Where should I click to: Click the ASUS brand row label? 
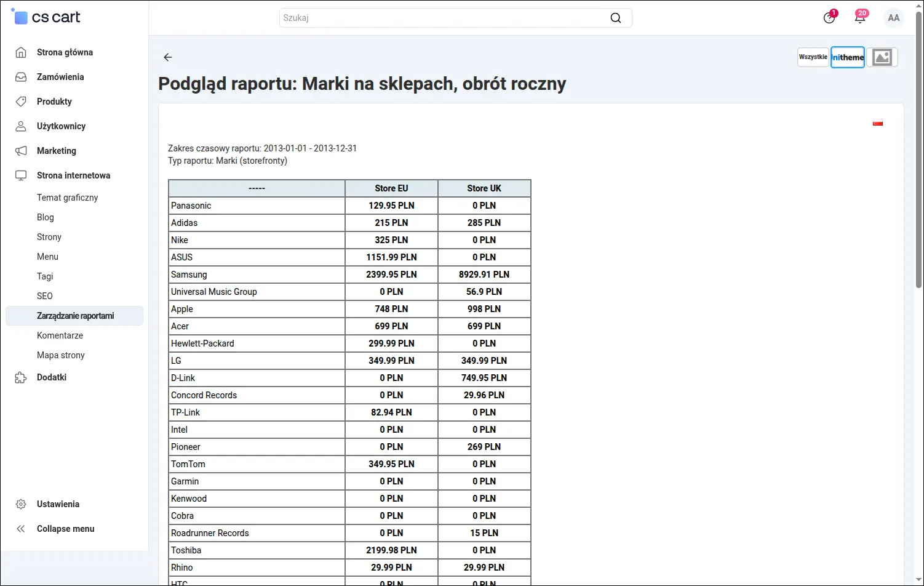[x=182, y=257]
